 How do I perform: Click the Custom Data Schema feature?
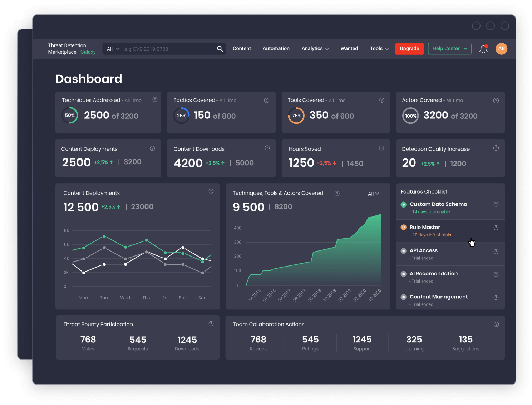coord(438,204)
